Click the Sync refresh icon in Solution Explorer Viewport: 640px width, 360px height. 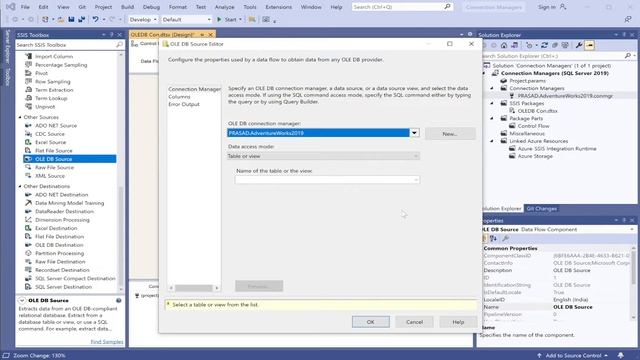(x=544, y=45)
